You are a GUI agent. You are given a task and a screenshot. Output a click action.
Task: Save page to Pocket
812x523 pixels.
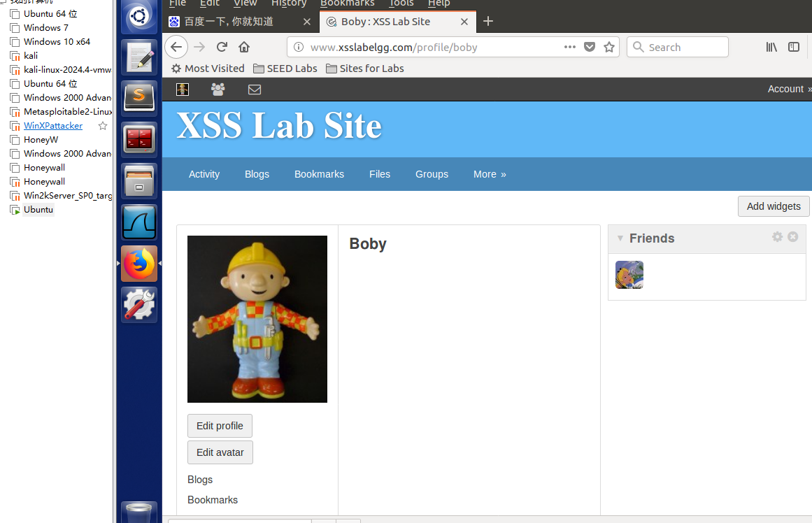point(590,47)
